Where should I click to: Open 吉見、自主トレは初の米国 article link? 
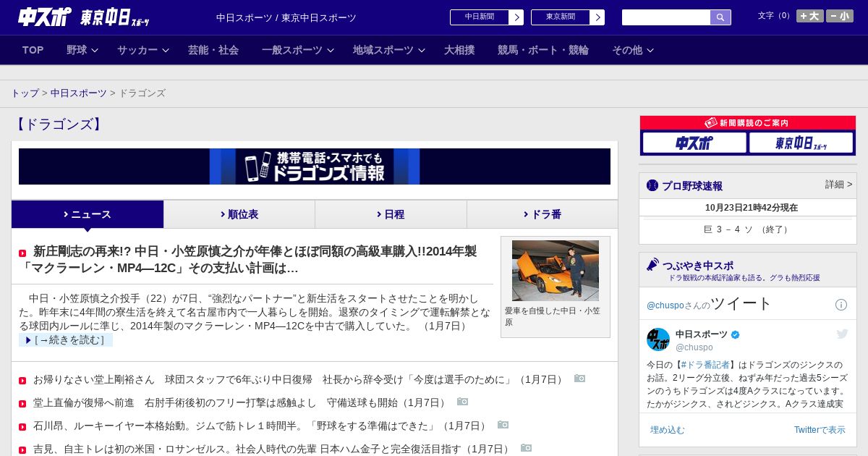pyautogui.click(x=272, y=449)
